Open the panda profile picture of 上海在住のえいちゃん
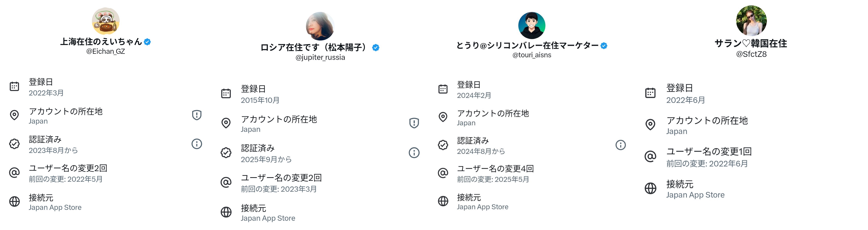This screenshot has width=868, height=230. click(x=106, y=21)
